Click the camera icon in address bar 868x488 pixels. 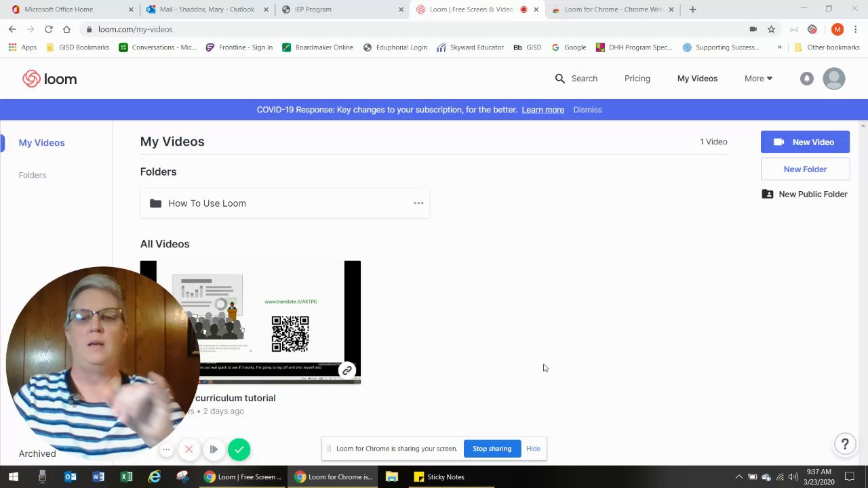pyautogui.click(x=753, y=29)
